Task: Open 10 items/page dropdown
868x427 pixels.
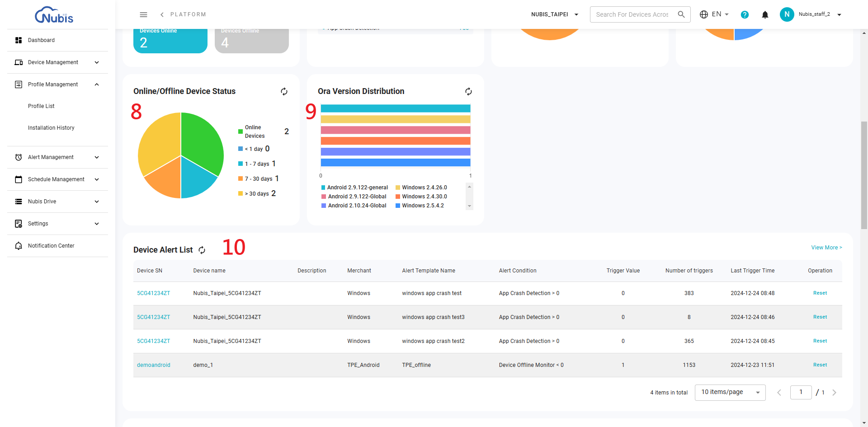Action: (730, 392)
